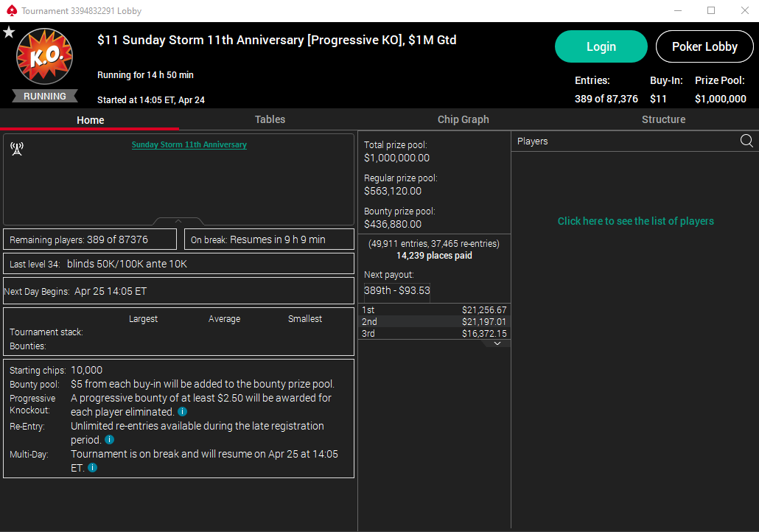This screenshot has height=532, width=759.
Task: Click Running for 14 h 50 min text
Action: (x=145, y=75)
